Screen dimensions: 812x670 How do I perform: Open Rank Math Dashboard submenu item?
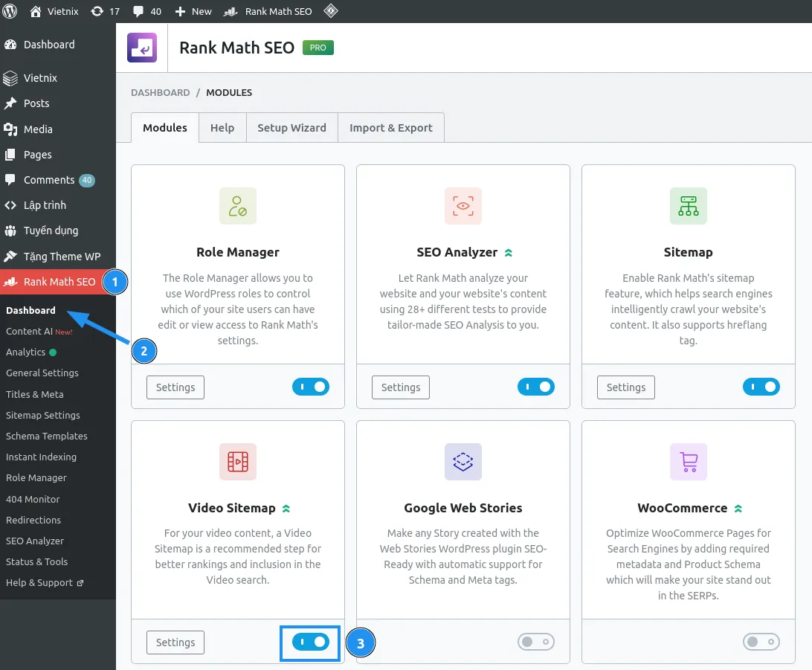(30, 310)
